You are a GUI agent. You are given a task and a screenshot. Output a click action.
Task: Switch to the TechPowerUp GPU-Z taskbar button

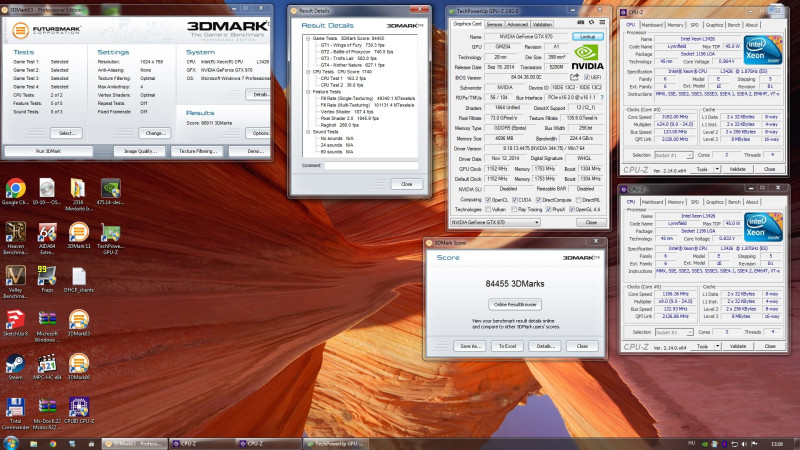[x=335, y=443]
